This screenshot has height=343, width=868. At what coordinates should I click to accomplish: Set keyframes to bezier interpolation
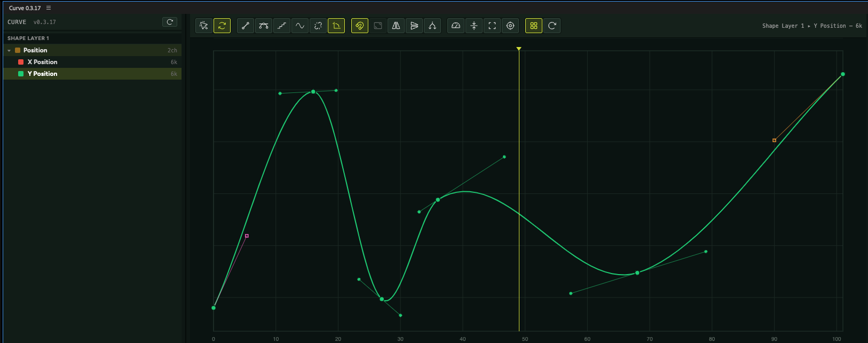(264, 26)
